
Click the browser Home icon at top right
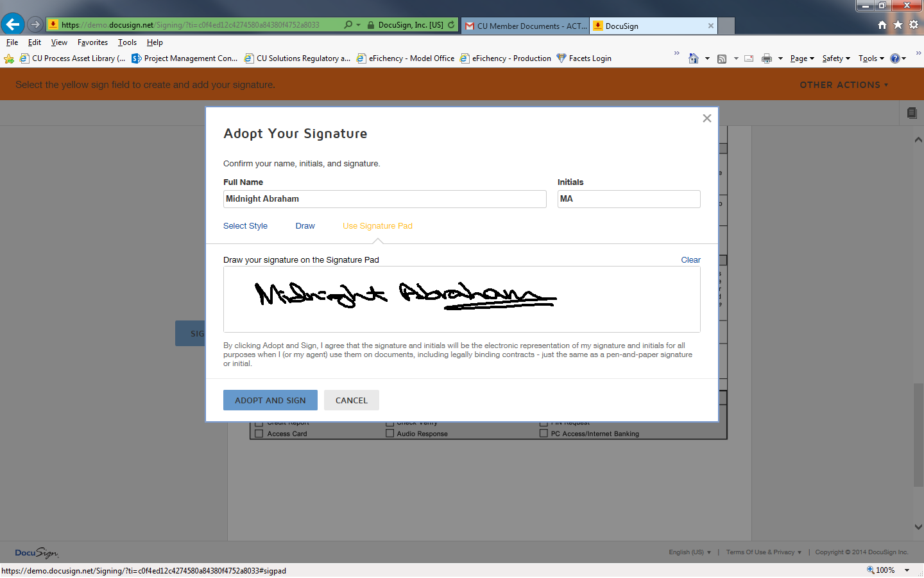[882, 24]
